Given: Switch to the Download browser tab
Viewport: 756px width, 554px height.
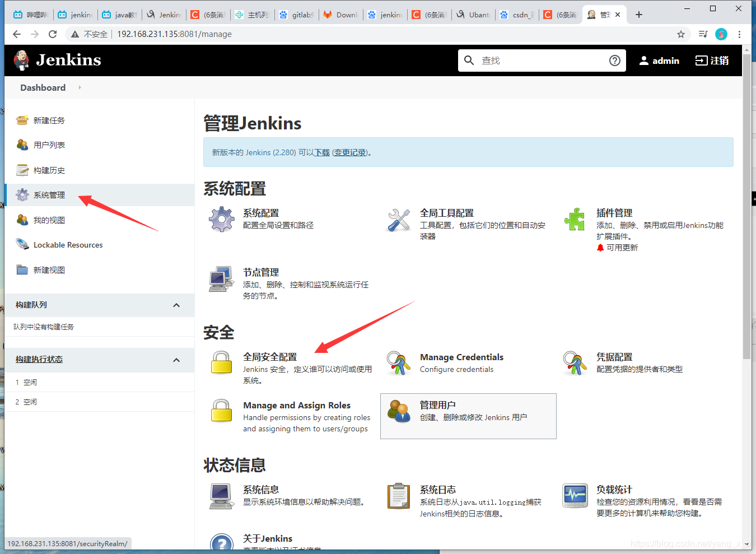Looking at the screenshot, I should 342,15.
